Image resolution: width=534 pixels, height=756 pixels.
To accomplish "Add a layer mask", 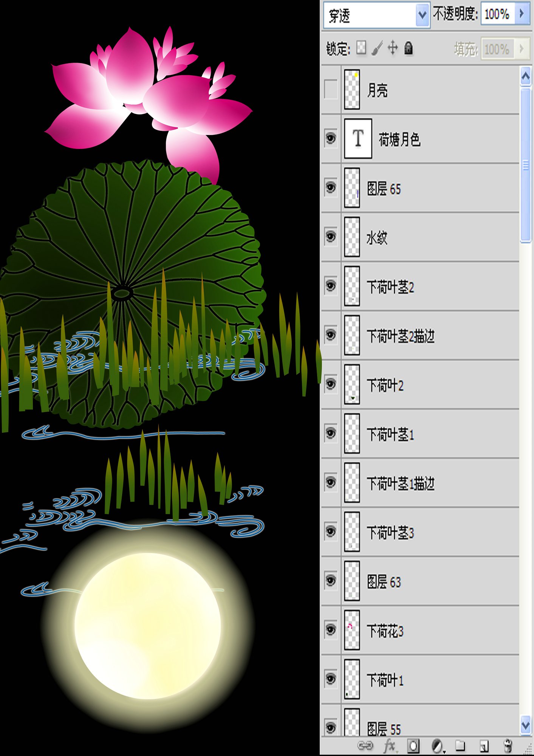I will pyautogui.click(x=413, y=746).
